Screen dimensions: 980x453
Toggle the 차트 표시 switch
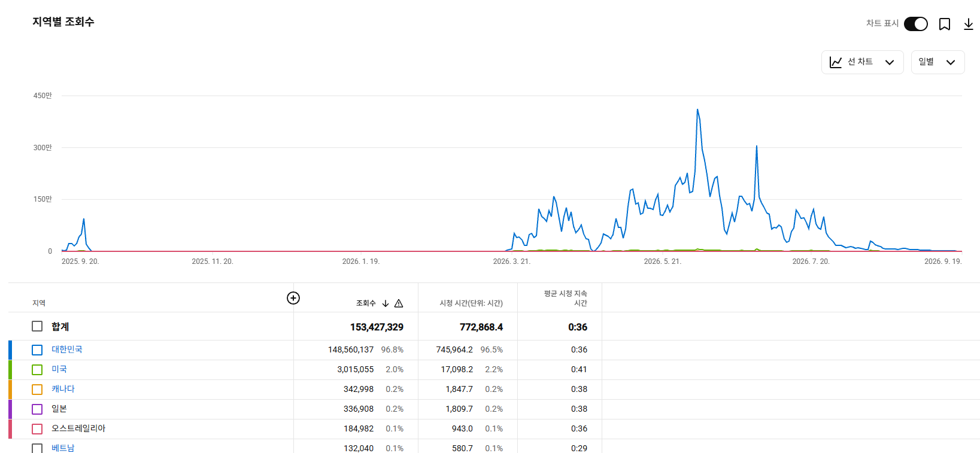click(916, 24)
